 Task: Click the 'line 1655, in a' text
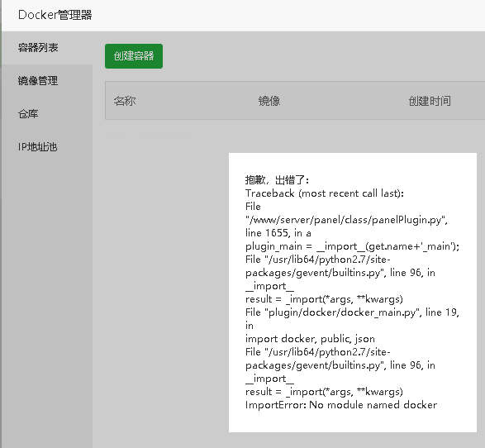[x=278, y=233]
